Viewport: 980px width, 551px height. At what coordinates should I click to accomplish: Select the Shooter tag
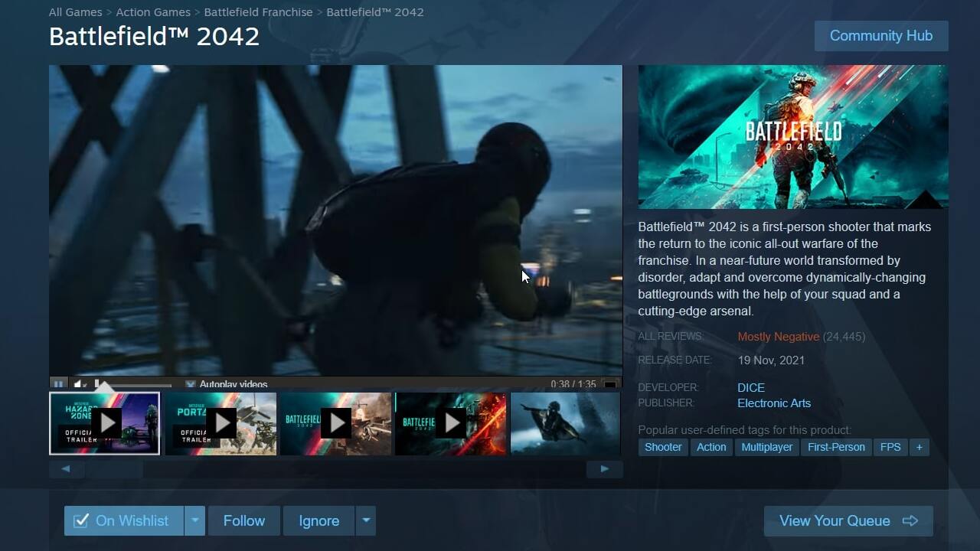pos(663,447)
